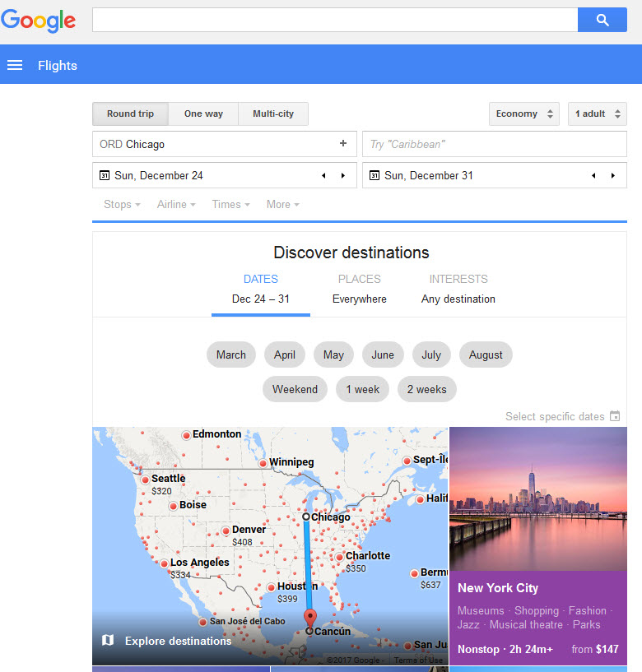Click the blue search magnifier button
642x672 pixels.
(x=602, y=20)
